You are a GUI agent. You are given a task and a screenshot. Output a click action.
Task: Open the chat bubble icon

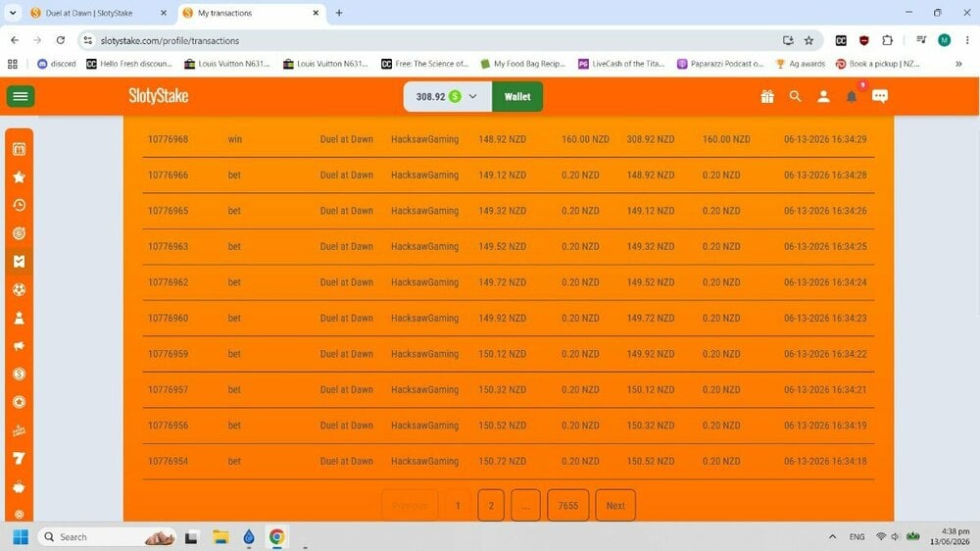pyautogui.click(x=880, y=96)
